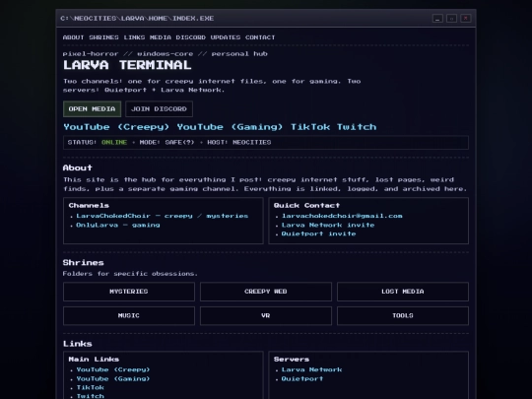Click the Quick Contact heading
Image resolution: width=532 pixels, height=399 pixels.
click(306, 205)
